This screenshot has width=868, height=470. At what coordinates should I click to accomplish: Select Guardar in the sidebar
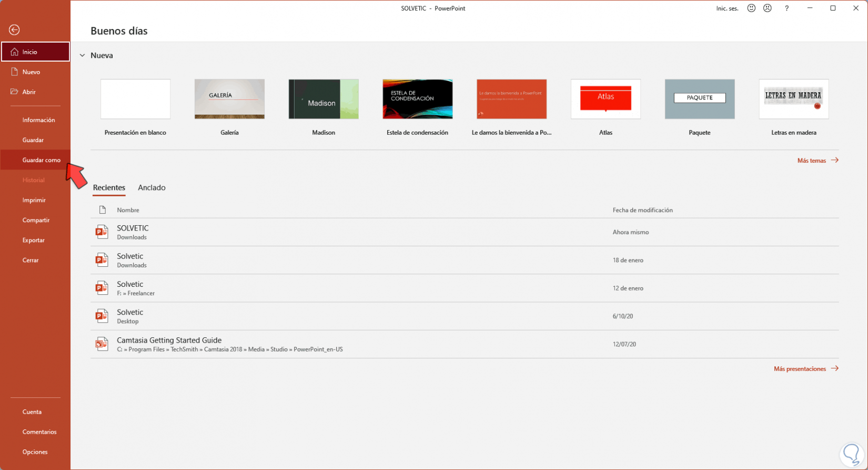35,140
